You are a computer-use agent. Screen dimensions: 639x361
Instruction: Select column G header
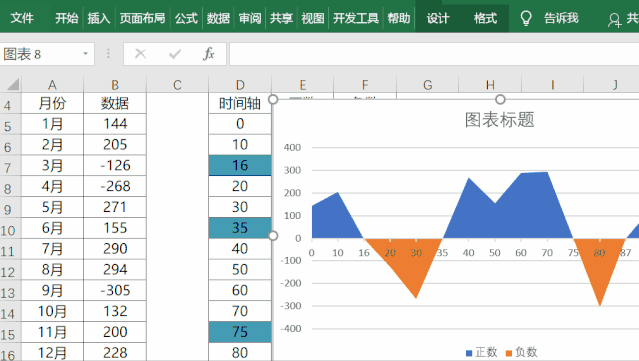click(427, 85)
